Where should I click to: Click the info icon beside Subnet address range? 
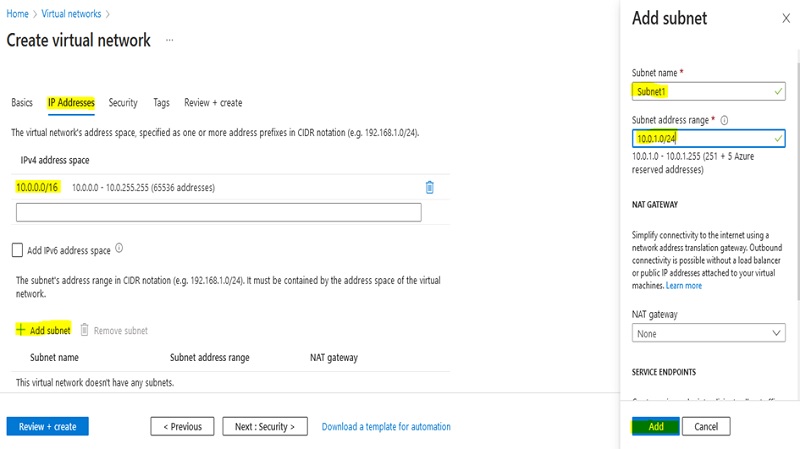pos(724,120)
